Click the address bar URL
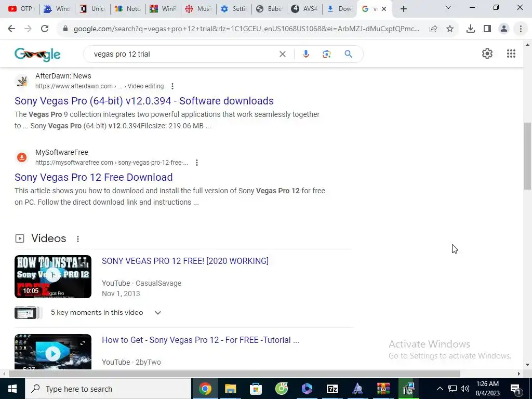Image resolution: width=532 pixels, height=399 pixels. pos(246,29)
